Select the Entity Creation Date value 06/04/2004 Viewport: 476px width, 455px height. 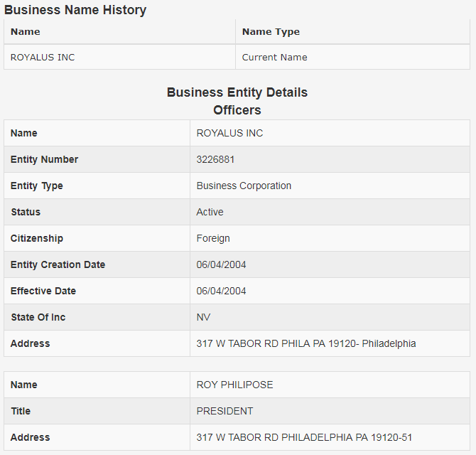click(x=221, y=264)
